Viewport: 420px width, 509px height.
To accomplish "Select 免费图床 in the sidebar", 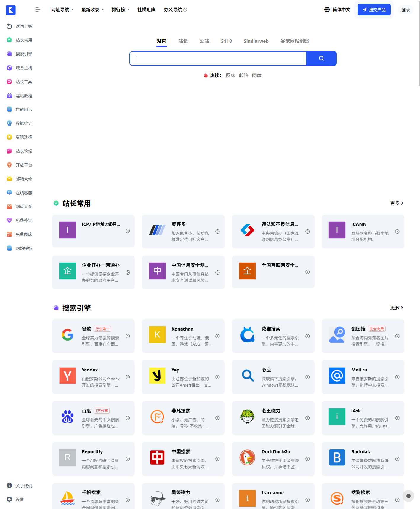I will (20, 234).
